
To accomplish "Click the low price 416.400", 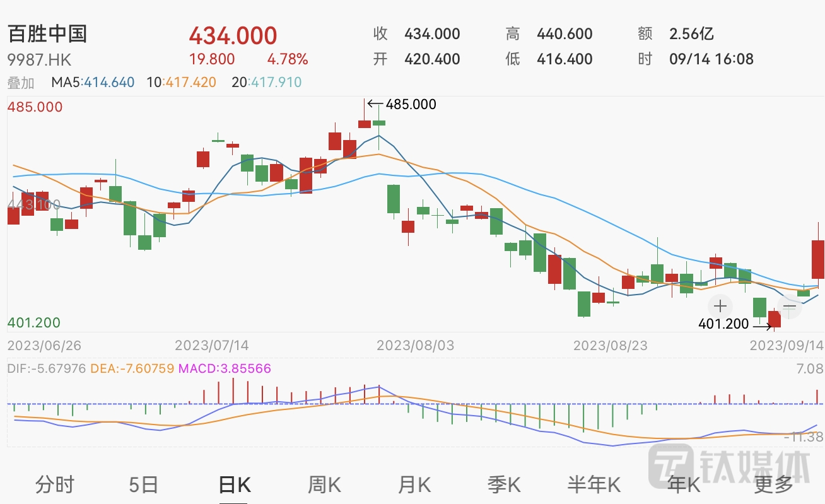I will pyautogui.click(x=565, y=60).
